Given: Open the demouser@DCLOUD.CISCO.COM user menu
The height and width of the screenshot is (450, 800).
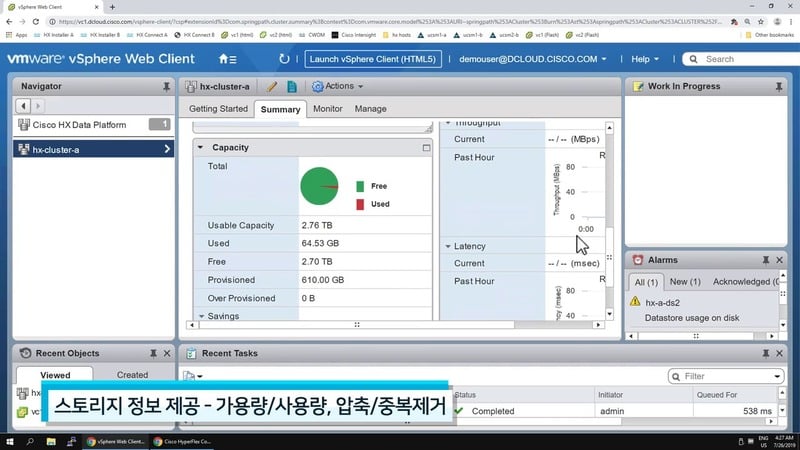Looking at the screenshot, I should (x=533, y=59).
